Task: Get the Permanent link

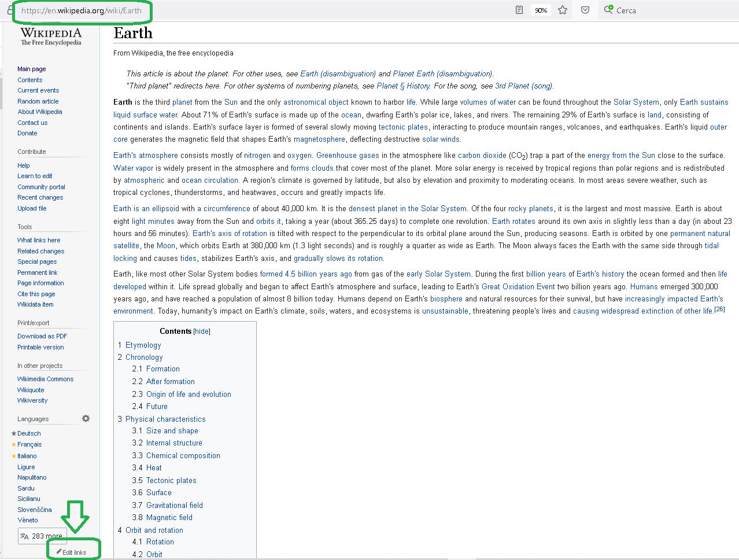Action: (x=38, y=272)
